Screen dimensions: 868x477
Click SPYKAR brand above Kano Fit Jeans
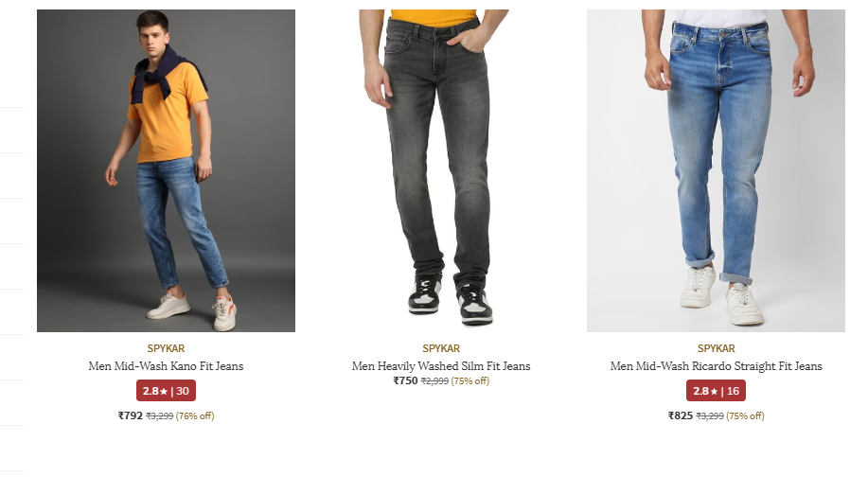[166, 348]
